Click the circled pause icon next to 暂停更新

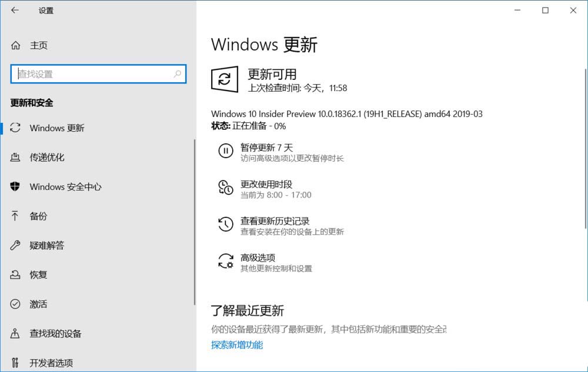point(226,151)
